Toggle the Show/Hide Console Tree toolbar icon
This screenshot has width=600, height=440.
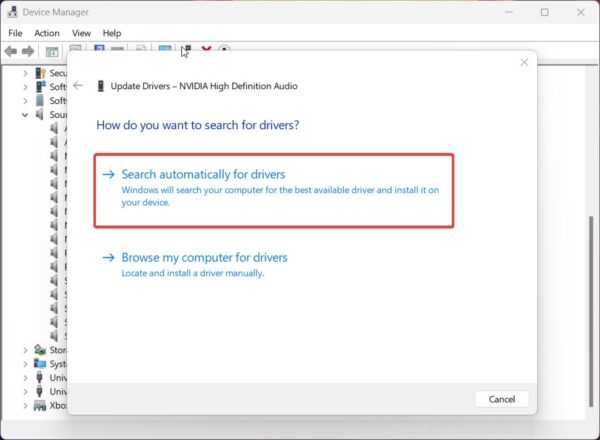click(52, 52)
